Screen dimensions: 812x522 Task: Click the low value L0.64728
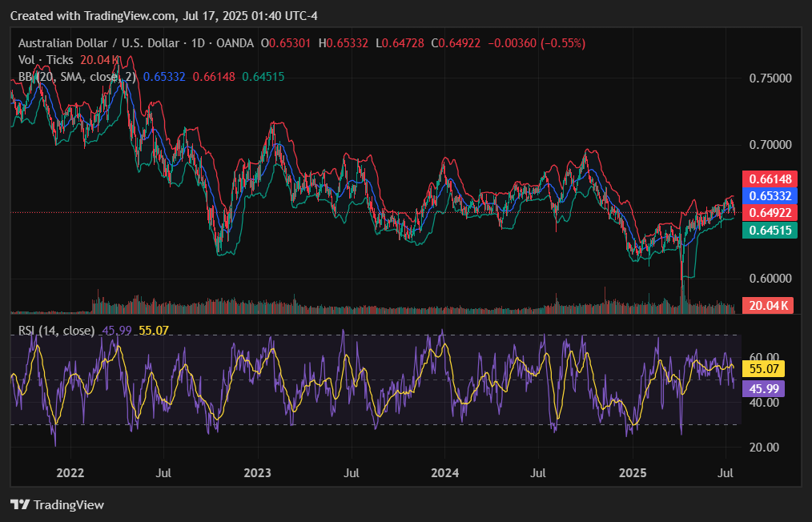[x=400, y=43]
